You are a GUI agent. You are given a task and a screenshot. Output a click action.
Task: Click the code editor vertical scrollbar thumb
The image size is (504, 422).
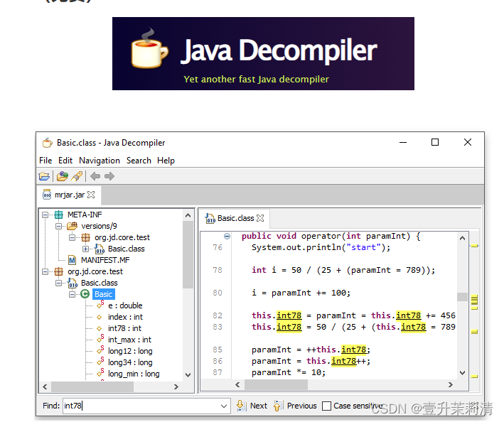click(x=462, y=297)
